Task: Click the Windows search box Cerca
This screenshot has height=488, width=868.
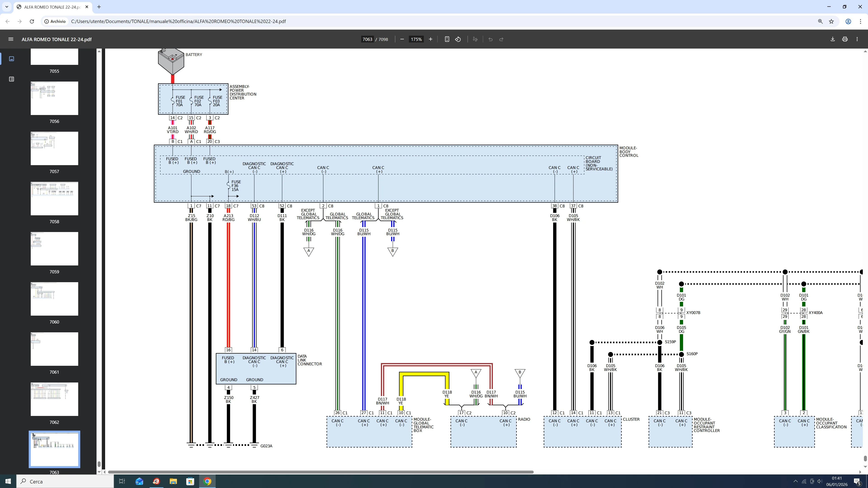Action: [x=65, y=481]
